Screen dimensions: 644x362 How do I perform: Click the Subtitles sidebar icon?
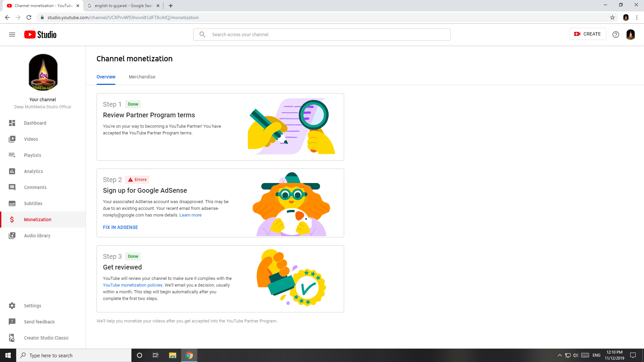pyautogui.click(x=12, y=203)
